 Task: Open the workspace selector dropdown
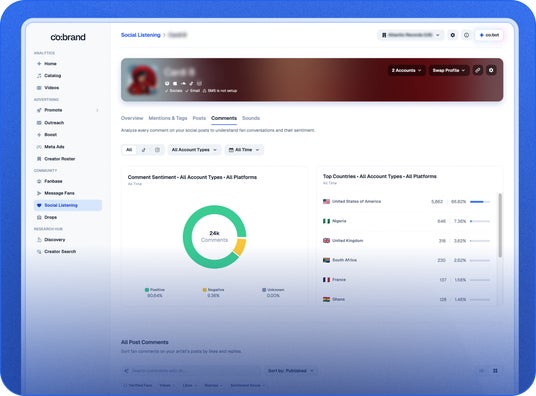point(411,35)
